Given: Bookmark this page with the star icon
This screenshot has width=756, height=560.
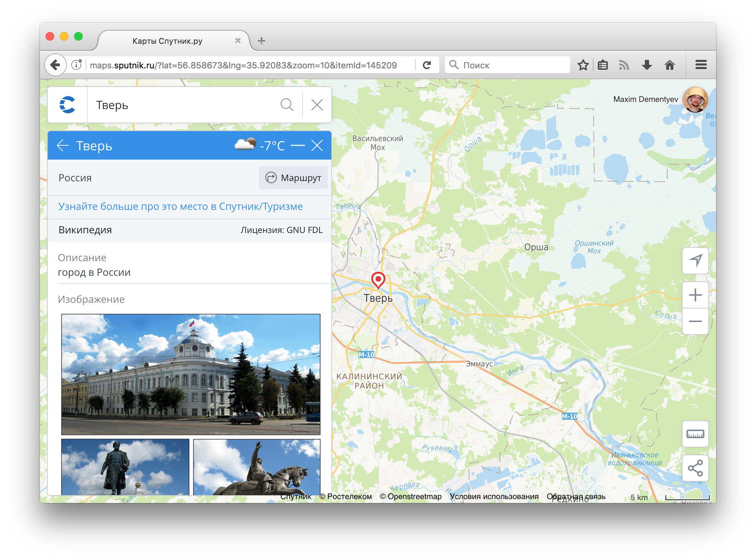Looking at the screenshot, I should (x=583, y=65).
